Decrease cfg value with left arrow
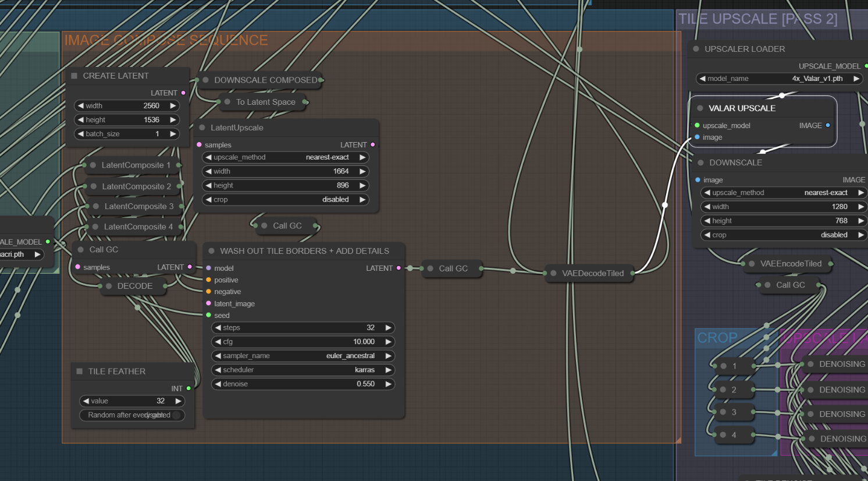Viewport: 868px width, 481px height. (218, 342)
